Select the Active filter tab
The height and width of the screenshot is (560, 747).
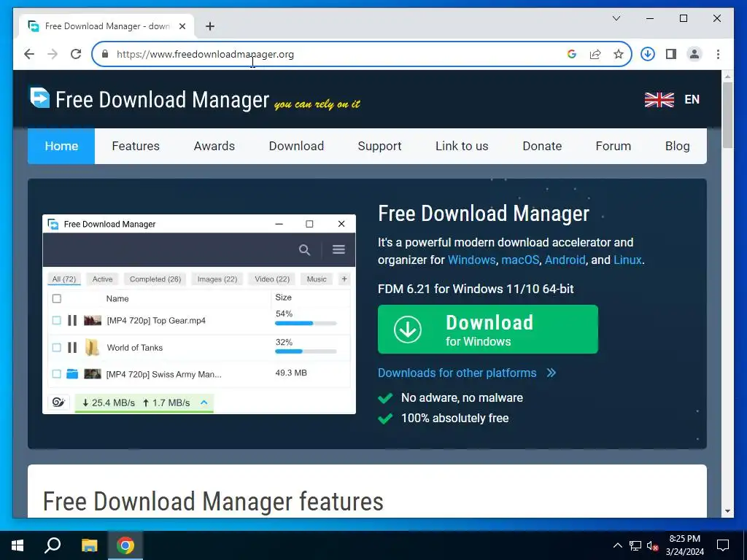tap(102, 279)
